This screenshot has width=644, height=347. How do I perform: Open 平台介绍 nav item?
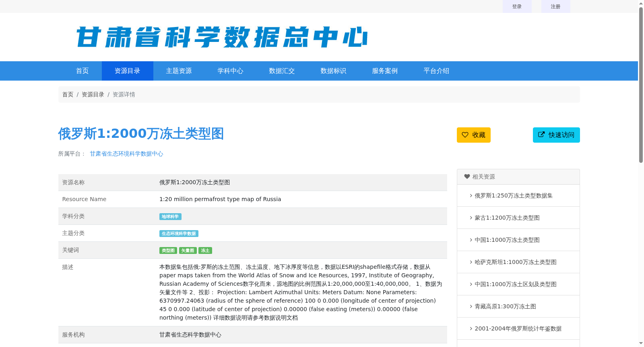pyautogui.click(x=437, y=71)
